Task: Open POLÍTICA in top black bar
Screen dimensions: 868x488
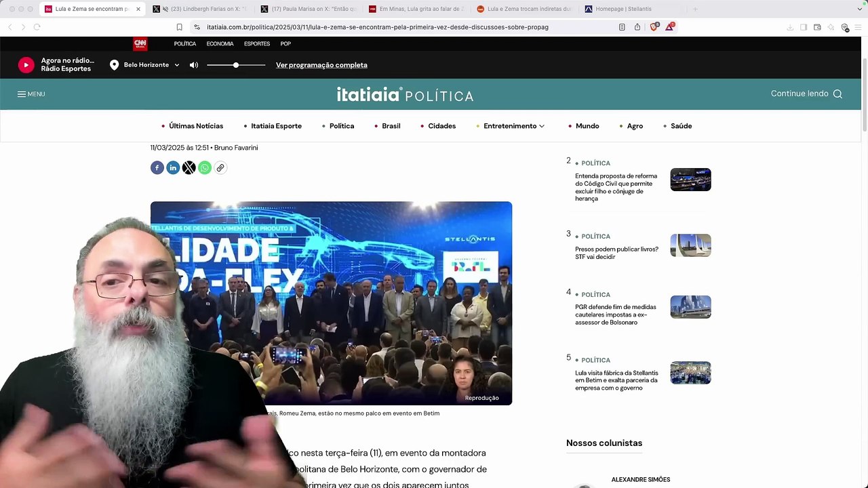Action: click(x=184, y=43)
